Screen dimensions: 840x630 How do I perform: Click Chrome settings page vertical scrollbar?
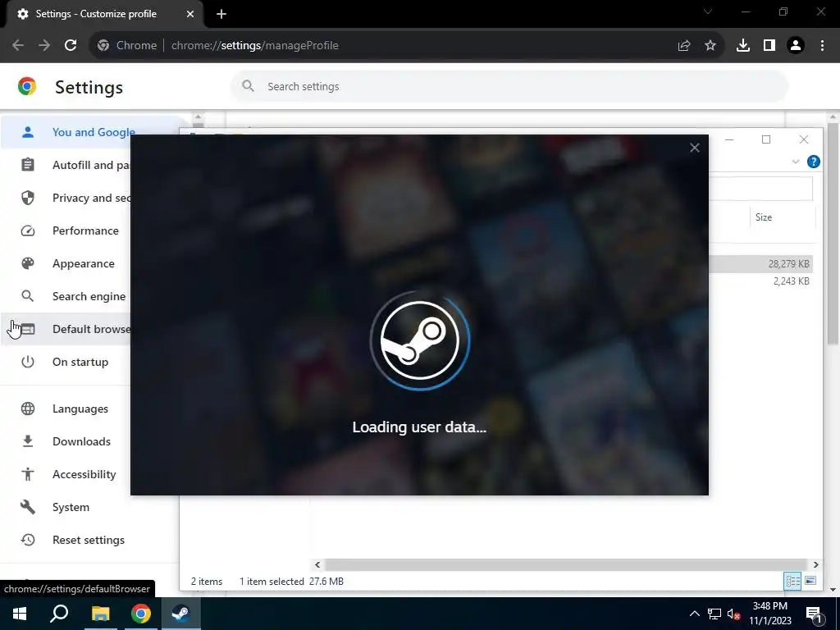833,234
